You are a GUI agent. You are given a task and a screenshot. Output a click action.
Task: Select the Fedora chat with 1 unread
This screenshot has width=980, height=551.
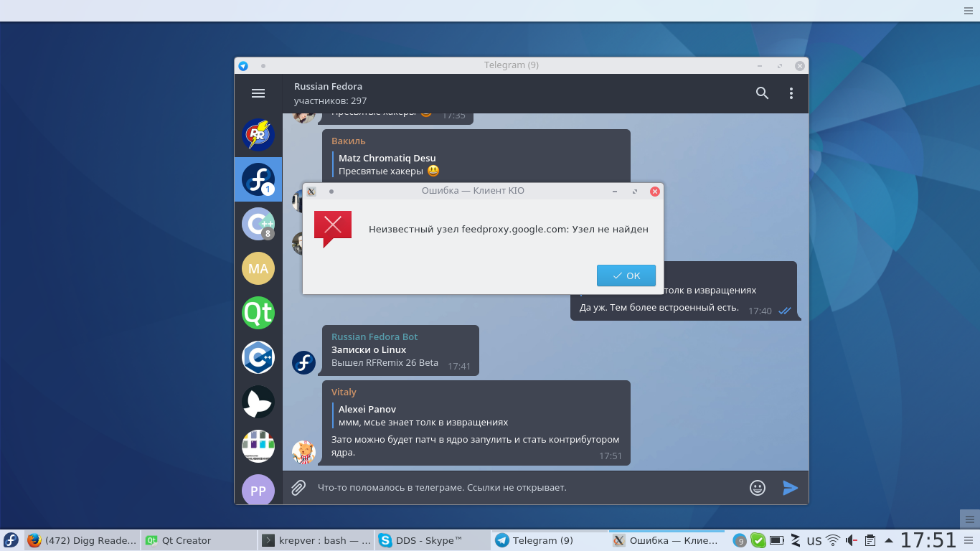pyautogui.click(x=258, y=179)
